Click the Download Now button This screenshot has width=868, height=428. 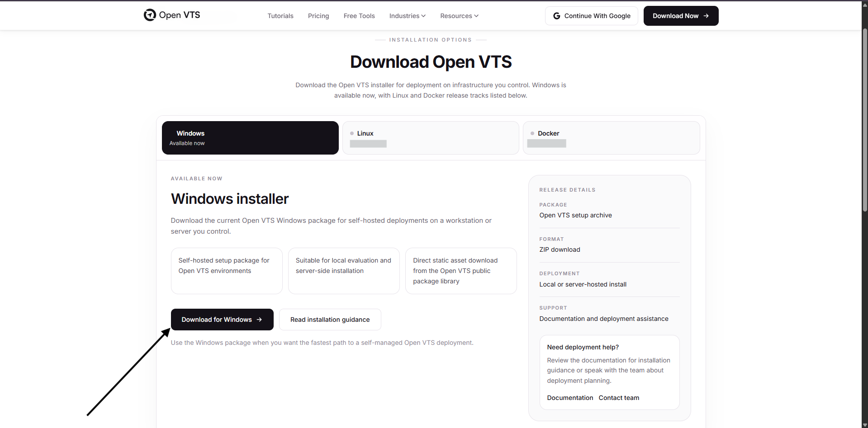click(681, 16)
